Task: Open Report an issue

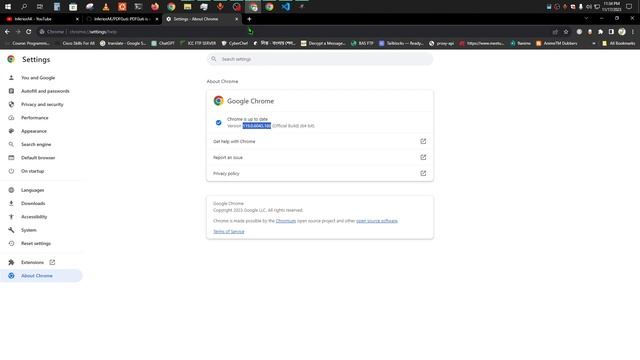Action: tap(320, 157)
